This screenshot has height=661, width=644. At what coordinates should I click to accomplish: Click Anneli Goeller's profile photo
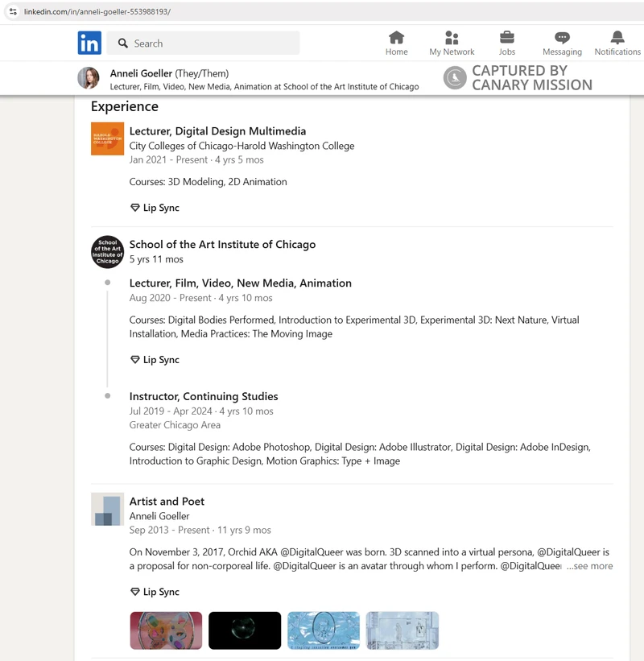[x=89, y=78]
